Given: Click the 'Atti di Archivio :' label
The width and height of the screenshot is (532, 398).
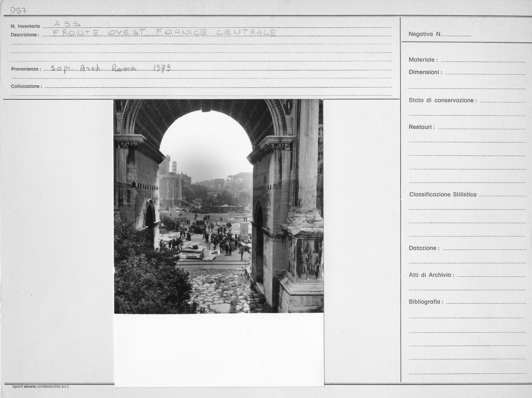Looking at the screenshot, I should click(x=432, y=275).
